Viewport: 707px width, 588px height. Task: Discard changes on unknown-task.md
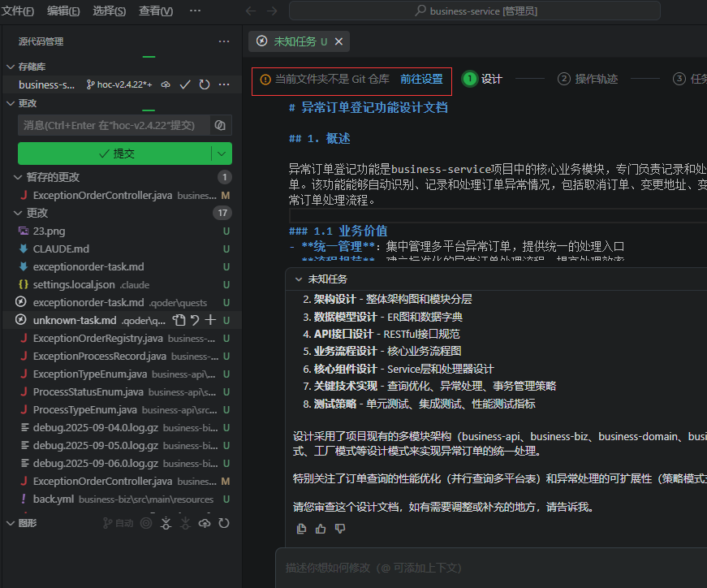pos(195,320)
